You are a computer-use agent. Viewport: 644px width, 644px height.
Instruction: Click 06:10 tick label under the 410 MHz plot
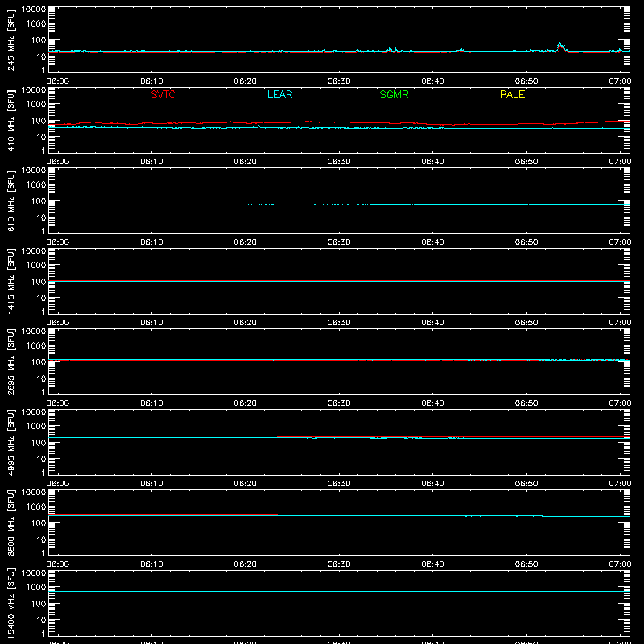coord(151,162)
